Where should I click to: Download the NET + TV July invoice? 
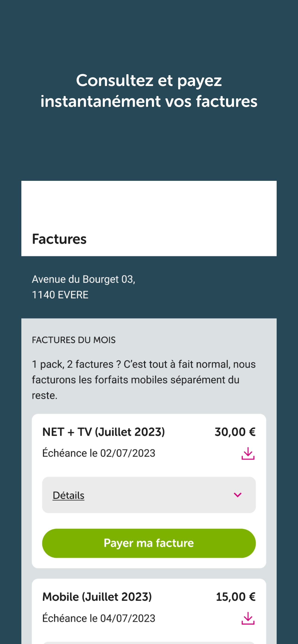(248, 453)
